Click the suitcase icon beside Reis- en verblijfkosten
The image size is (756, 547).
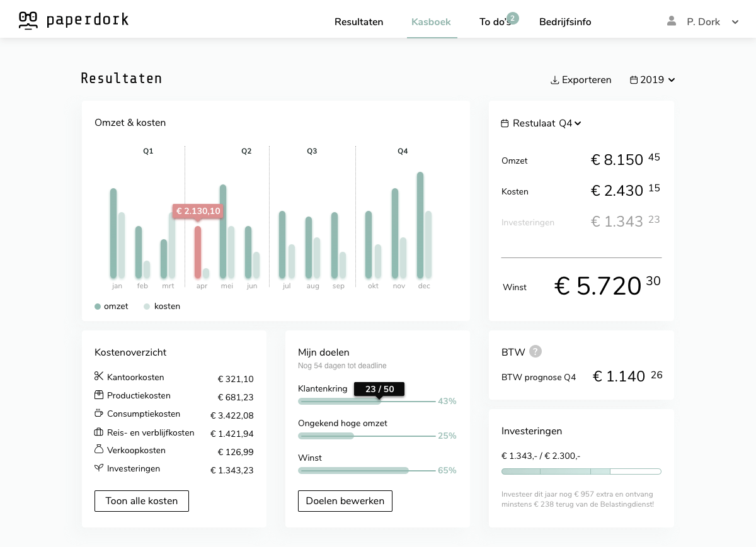[x=99, y=432]
